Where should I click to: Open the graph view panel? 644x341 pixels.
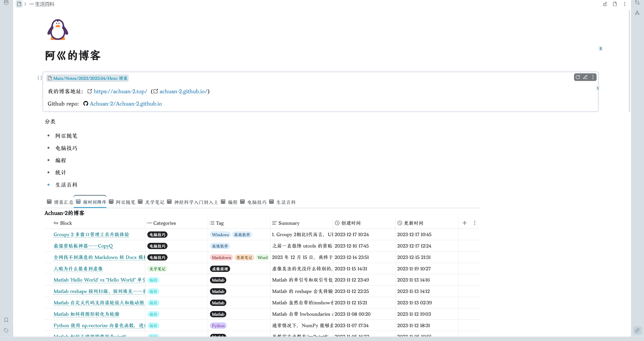click(637, 13)
